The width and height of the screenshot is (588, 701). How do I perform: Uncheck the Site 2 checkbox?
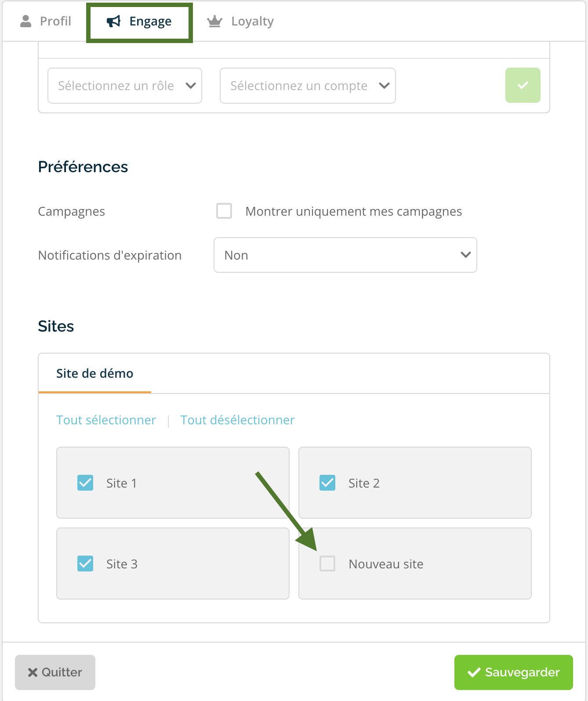327,483
